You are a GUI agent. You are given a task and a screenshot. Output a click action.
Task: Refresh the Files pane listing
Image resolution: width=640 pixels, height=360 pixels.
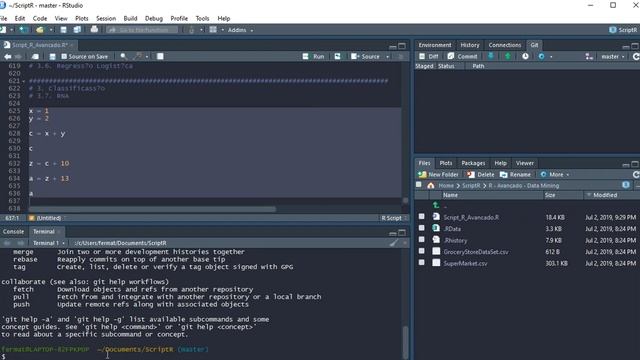tap(636, 174)
